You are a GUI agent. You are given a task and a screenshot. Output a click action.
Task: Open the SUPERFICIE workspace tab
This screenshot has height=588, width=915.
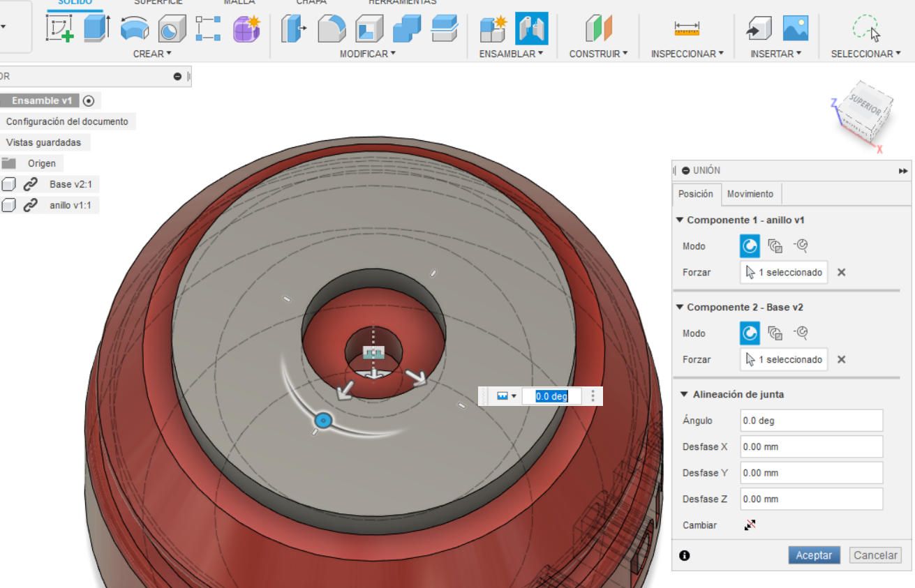click(158, 2)
